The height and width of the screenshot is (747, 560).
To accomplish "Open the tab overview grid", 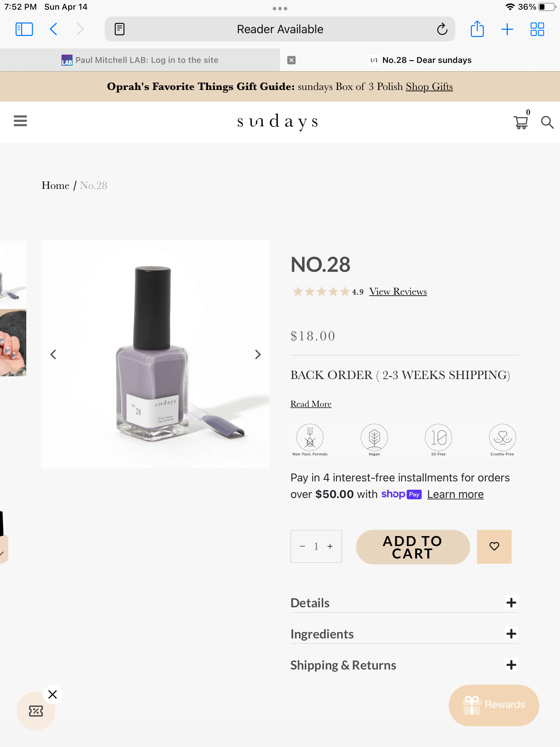I will 537,29.
